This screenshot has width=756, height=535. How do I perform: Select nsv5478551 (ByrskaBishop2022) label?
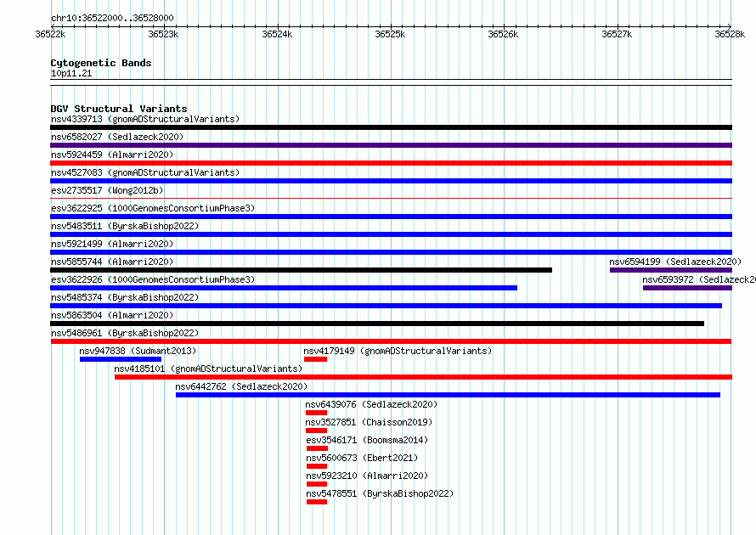coord(380,493)
